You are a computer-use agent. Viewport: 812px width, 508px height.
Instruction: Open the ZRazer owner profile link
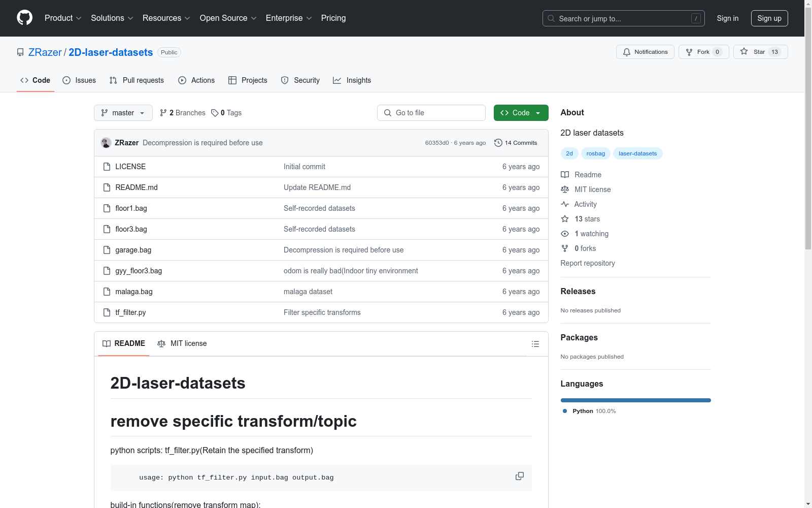[45, 52]
